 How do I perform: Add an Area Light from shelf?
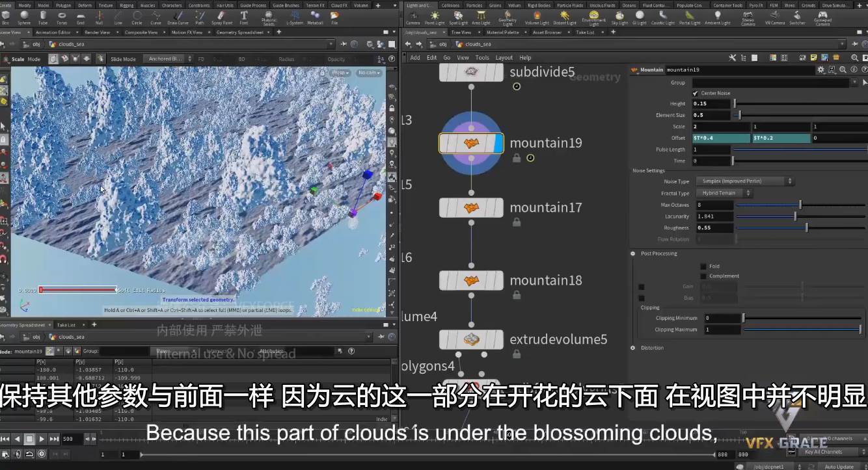481,17
